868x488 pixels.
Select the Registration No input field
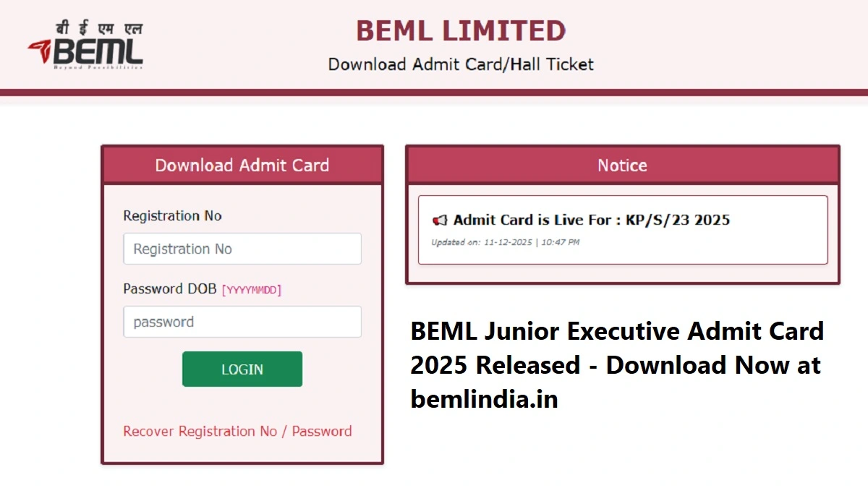(242, 249)
